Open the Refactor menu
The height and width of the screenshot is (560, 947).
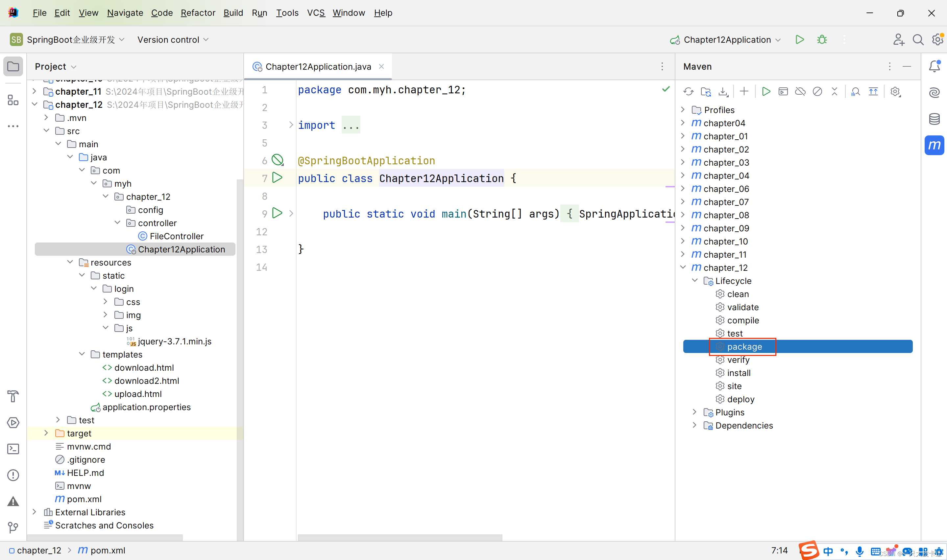point(198,13)
